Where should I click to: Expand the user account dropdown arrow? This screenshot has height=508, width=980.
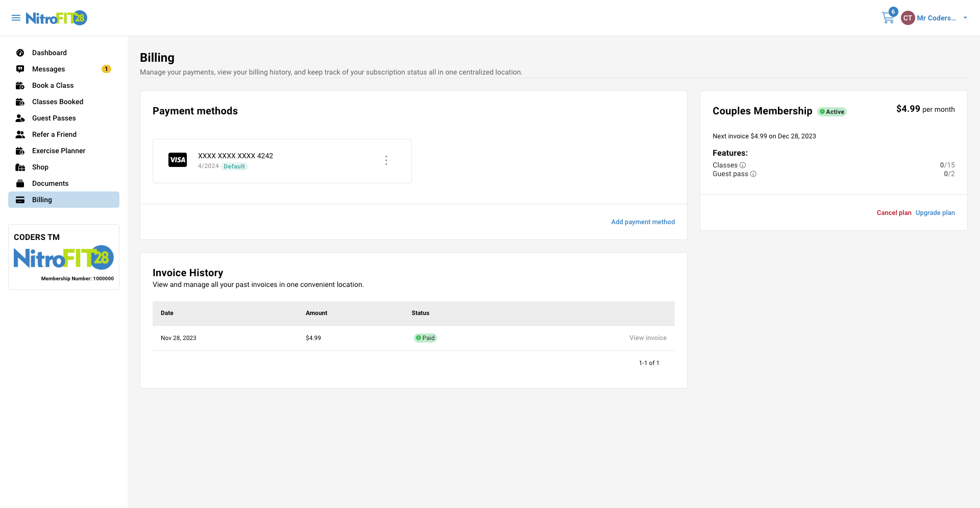(x=965, y=18)
